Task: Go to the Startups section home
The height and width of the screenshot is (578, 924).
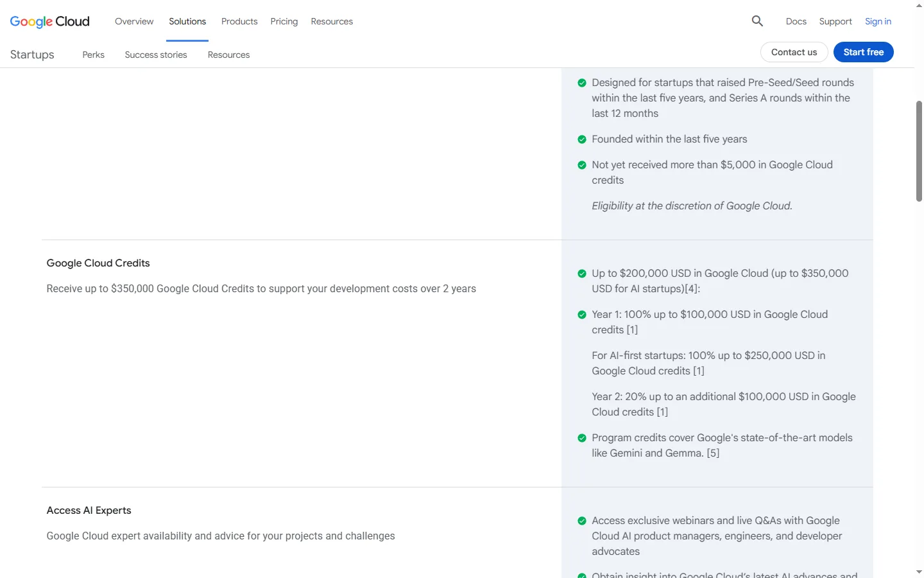Action: click(x=32, y=55)
